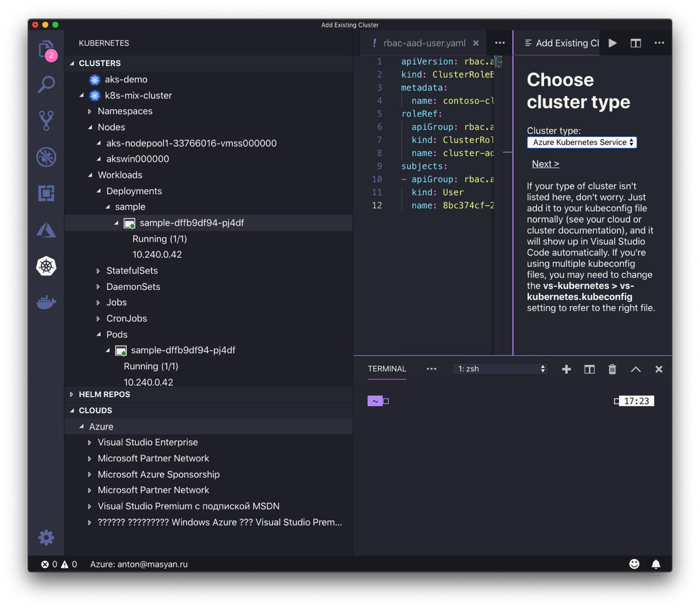Click Azure: anton@masyan.ru in status bar
This screenshot has height=609, width=700.
click(139, 564)
